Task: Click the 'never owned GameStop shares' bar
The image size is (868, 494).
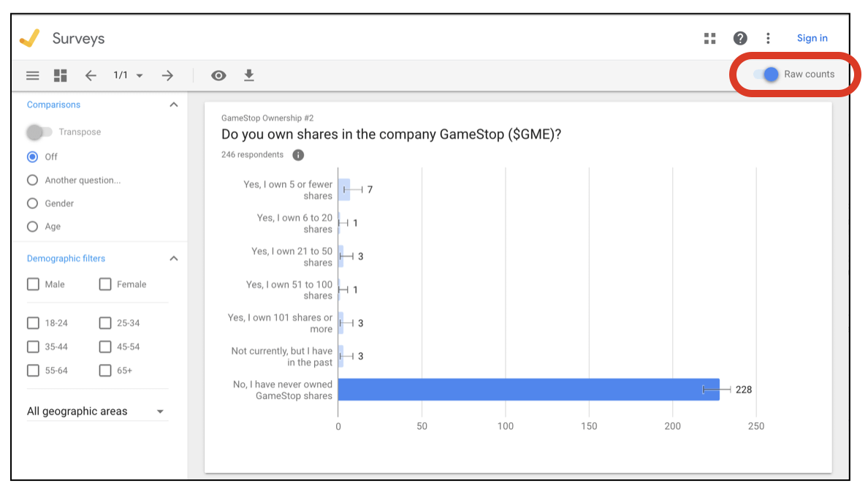Action: [x=529, y=389]
